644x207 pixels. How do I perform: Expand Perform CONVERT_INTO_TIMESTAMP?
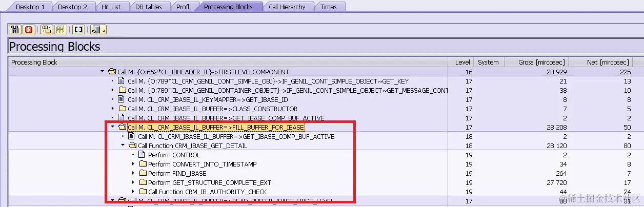point(133,164)
